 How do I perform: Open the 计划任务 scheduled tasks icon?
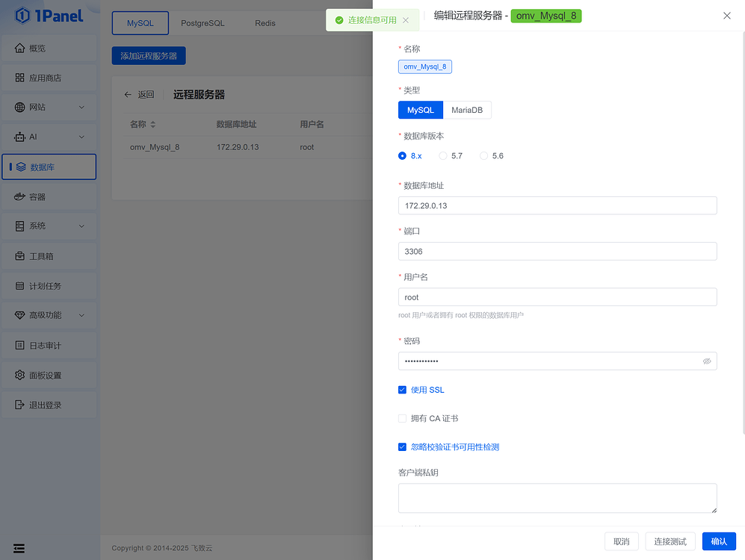49,286
